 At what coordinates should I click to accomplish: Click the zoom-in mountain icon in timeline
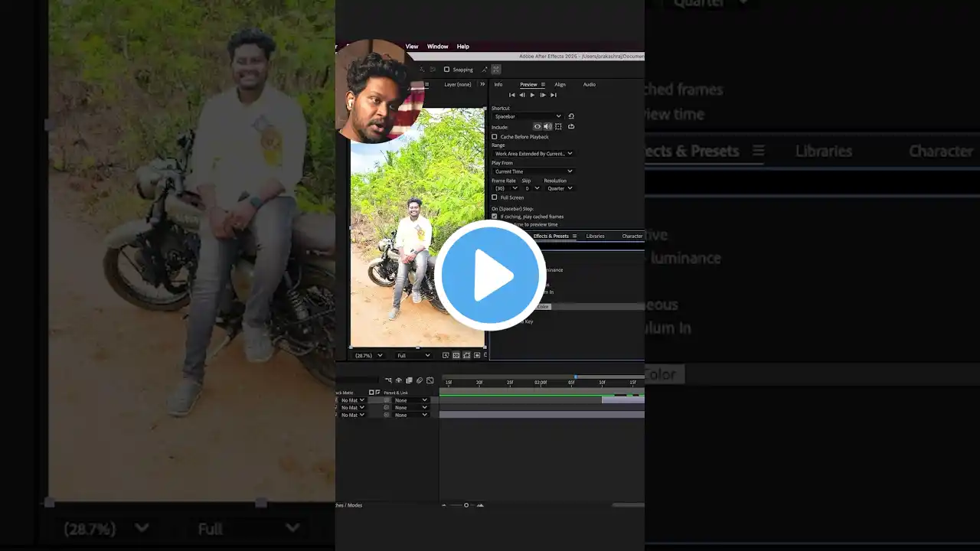pos(480,505)
